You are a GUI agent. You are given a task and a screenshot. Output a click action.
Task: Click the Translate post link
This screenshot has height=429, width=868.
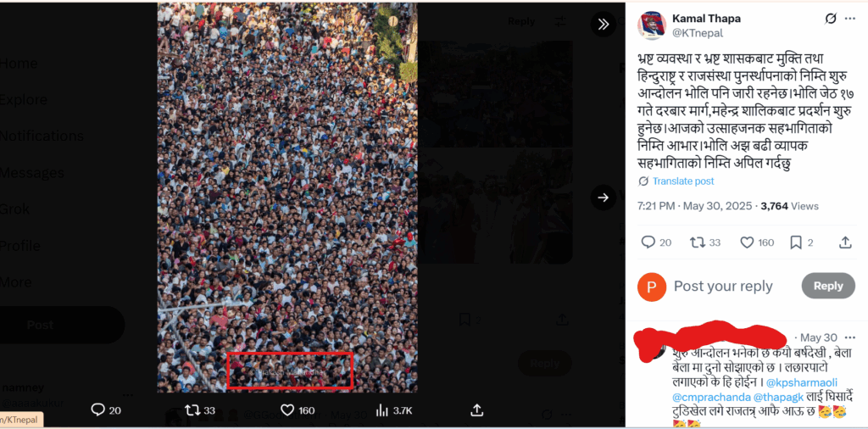683,181
